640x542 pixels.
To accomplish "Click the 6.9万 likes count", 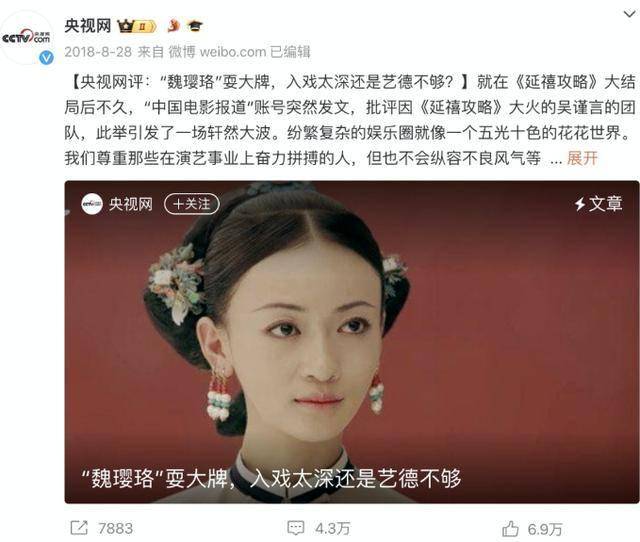I will [545, 529].
